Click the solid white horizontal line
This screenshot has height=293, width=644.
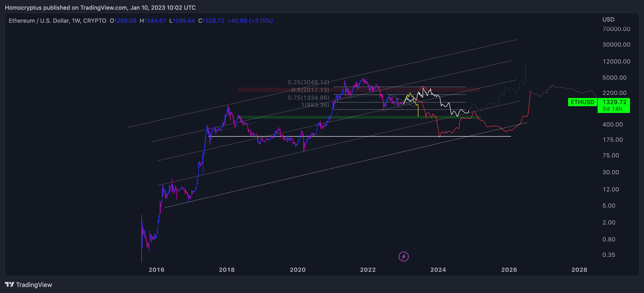pyautogui.click(x=359, y=136)
